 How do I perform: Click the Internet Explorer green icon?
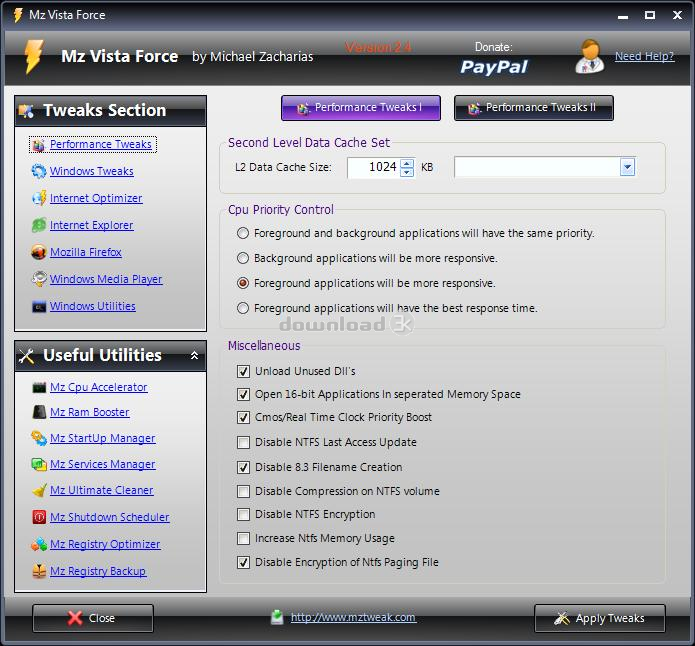(39, 225)
